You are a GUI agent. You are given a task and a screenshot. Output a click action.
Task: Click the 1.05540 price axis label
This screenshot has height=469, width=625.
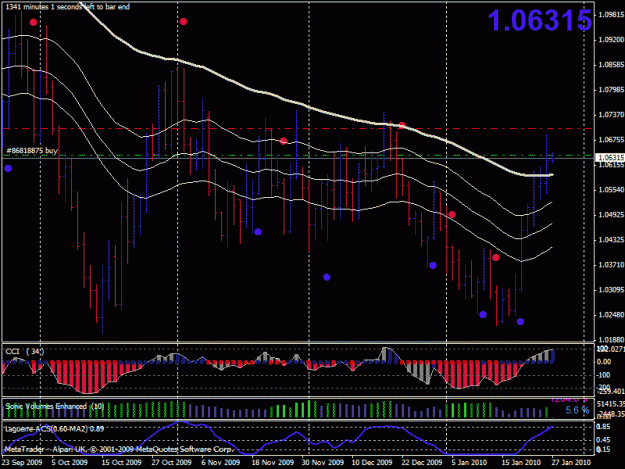coord(611,190)
